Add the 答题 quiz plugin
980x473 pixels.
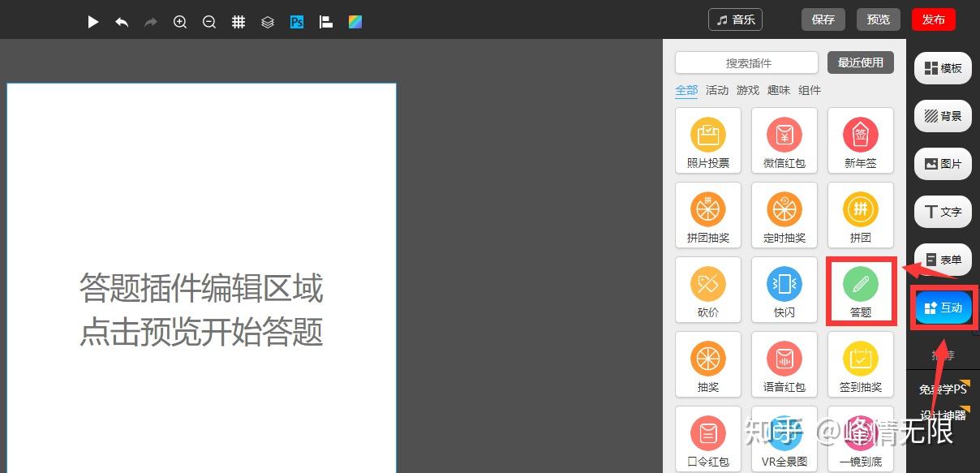pos(861,291)
